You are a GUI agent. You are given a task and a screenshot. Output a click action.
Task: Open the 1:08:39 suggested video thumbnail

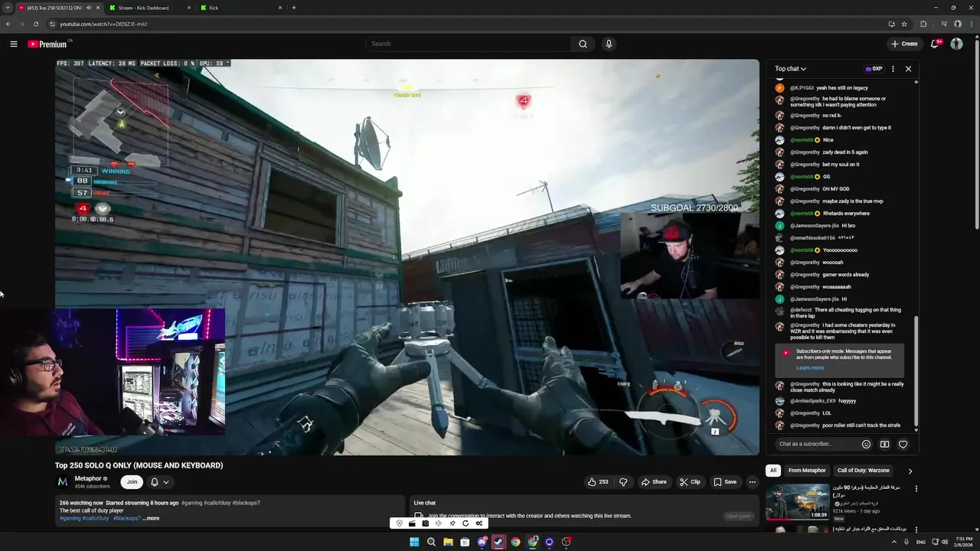[797, 502]
